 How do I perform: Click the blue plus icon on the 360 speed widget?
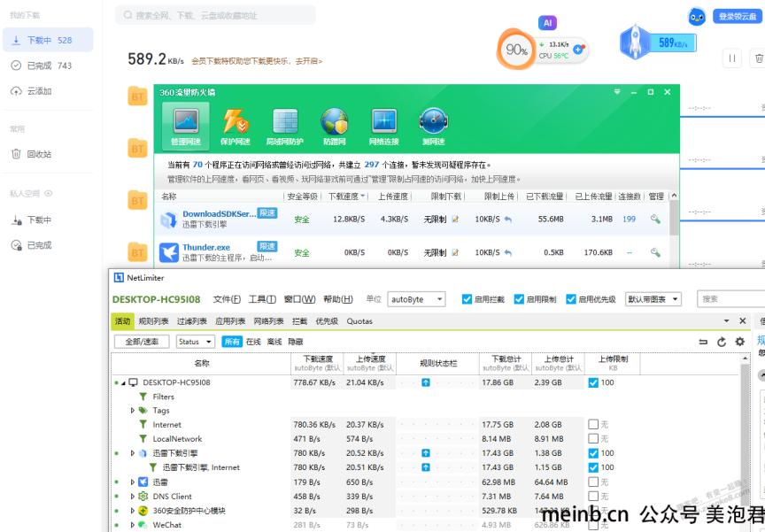point(578,50)
